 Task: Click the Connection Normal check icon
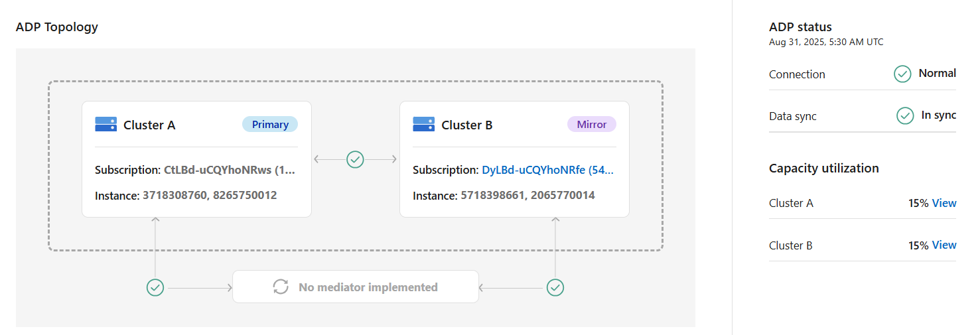click(x=902, y=74)
